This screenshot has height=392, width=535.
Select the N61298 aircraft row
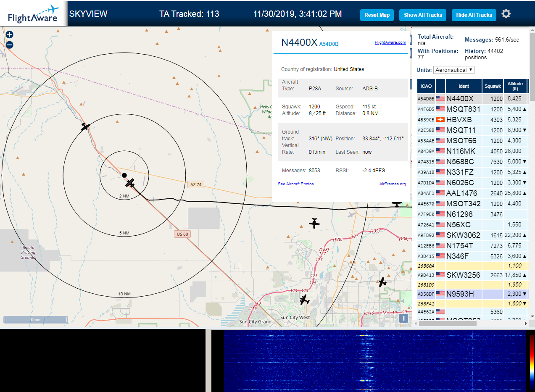[472, 214]
